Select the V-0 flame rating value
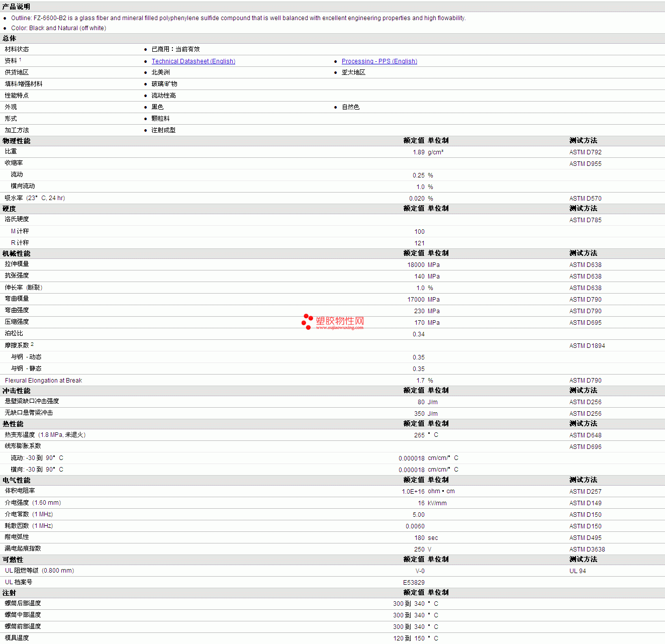The width and height of the screenshot is (665, 644). [420, 571]
